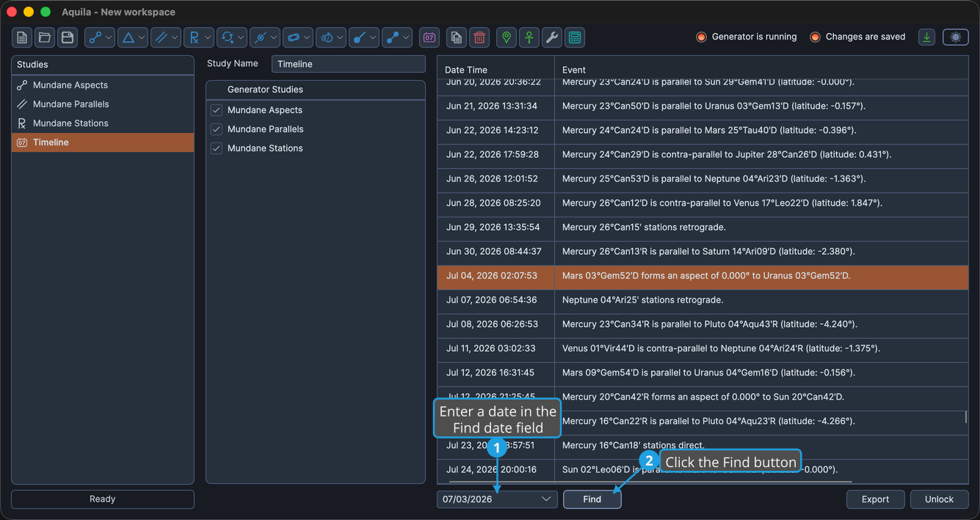Viewport: 980px width, 520px height.
Task: Select the two-dot connector study icon
Action: point(392,37)
